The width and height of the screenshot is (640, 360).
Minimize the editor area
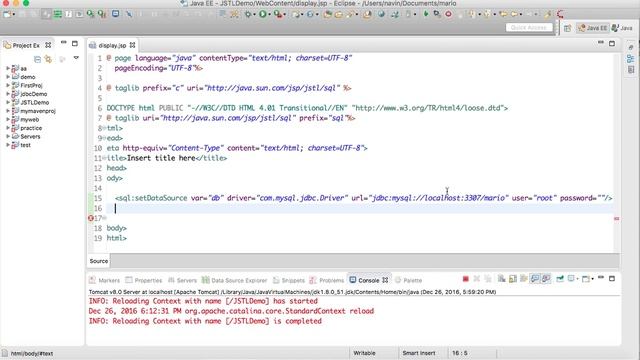click(x=601, y=42)
